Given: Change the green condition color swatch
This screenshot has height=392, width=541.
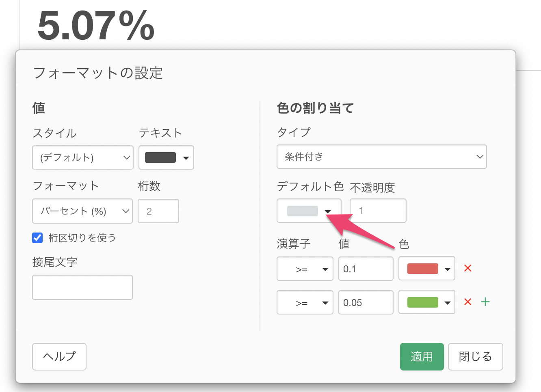Looking at the screenshot, I should click(426, 302).
